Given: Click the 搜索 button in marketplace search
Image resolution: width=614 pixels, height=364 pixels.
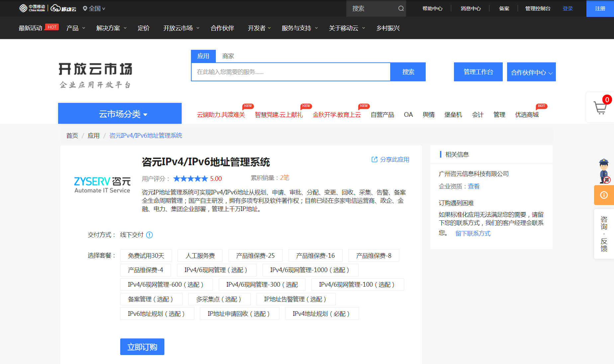Looking at the screenshot, I should [408, 72].
